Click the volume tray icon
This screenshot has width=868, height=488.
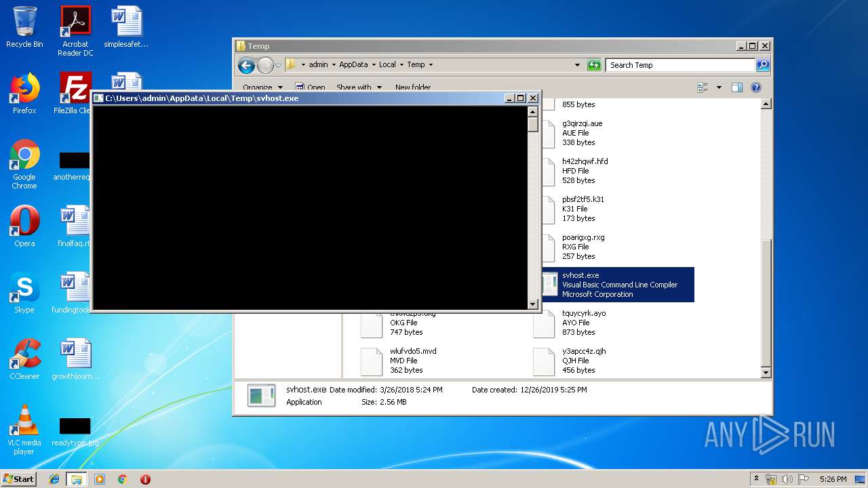click(787, 479)
